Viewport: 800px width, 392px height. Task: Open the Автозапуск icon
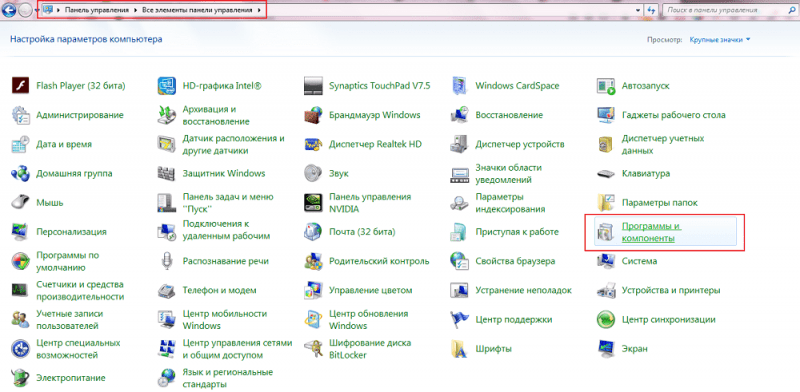pyautogui.click(x=606, y=86)
